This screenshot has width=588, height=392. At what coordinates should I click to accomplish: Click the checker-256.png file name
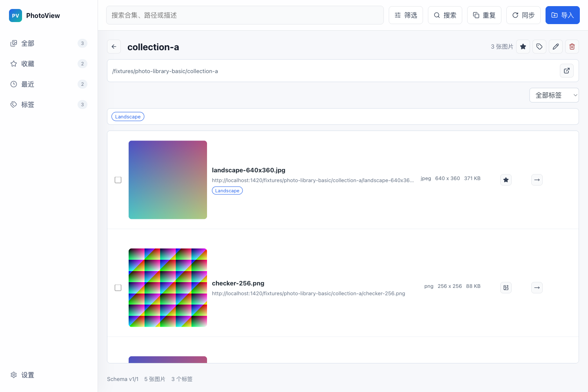(x=238, y=283)
